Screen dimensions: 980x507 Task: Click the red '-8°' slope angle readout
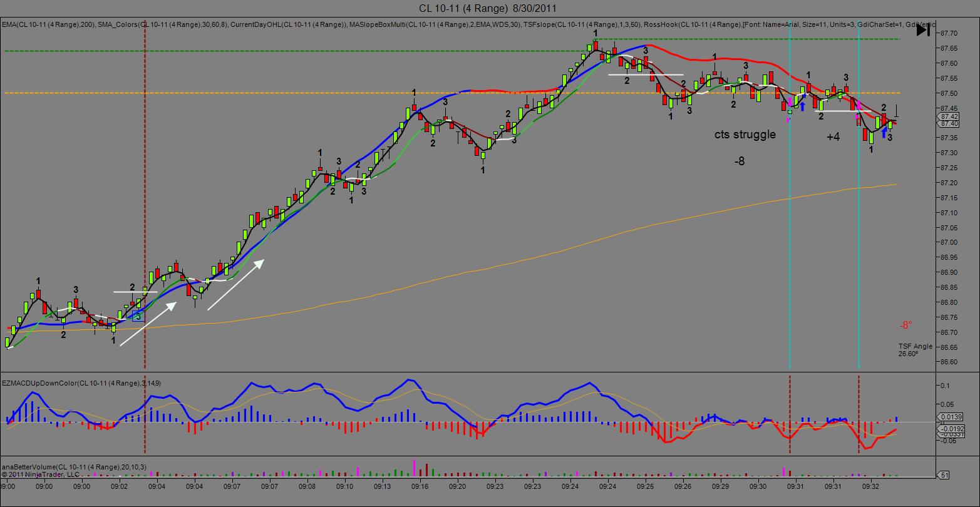point(906,325)
